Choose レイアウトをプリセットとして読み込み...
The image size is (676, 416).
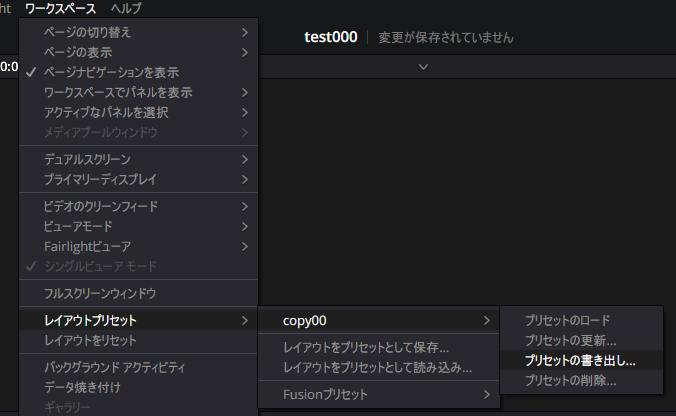tap(379, 367)
